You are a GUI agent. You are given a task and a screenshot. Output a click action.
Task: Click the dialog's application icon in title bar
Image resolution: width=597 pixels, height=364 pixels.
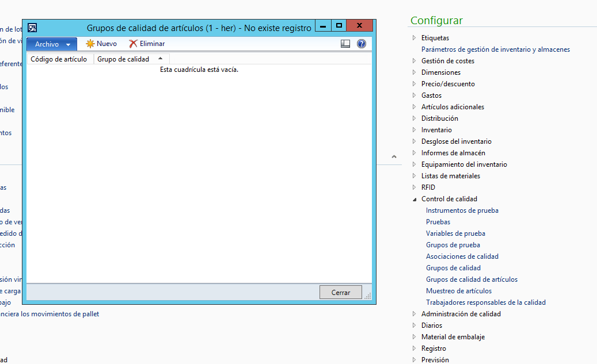(x=32, y=28)
